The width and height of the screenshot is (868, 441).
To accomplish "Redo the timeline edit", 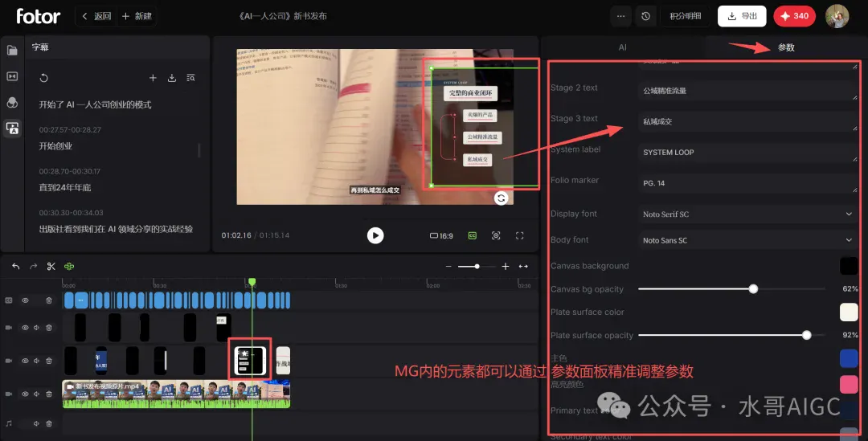I will [x=33, y=266].
